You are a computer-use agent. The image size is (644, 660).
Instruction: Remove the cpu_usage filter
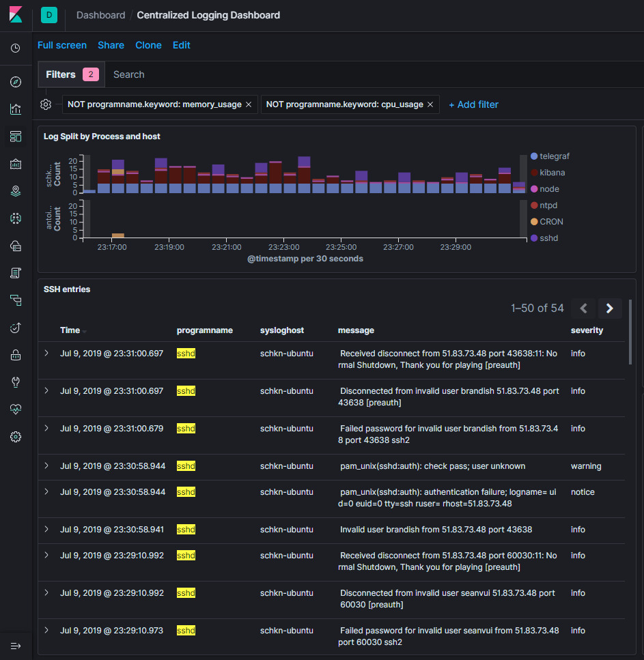[430, 104]
